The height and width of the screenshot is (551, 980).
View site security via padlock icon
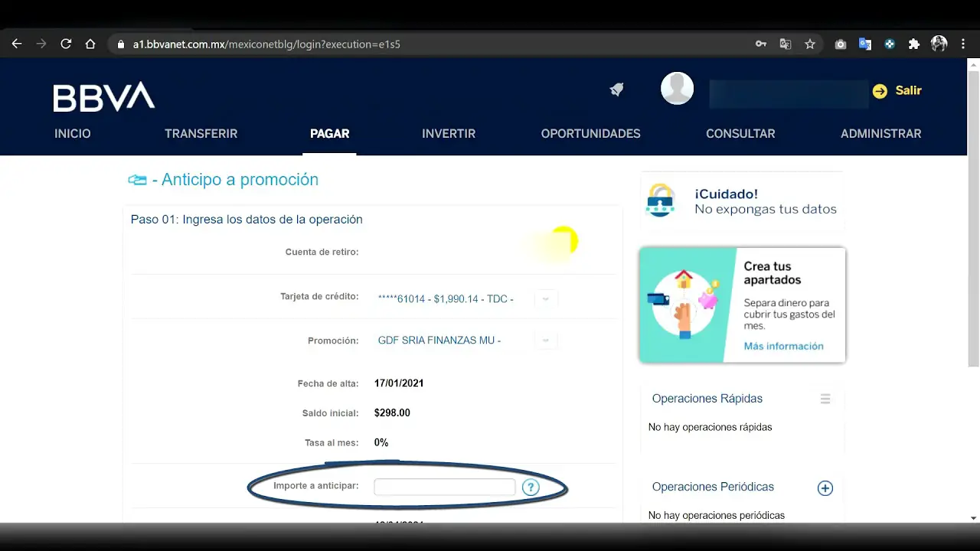point(120,44)
